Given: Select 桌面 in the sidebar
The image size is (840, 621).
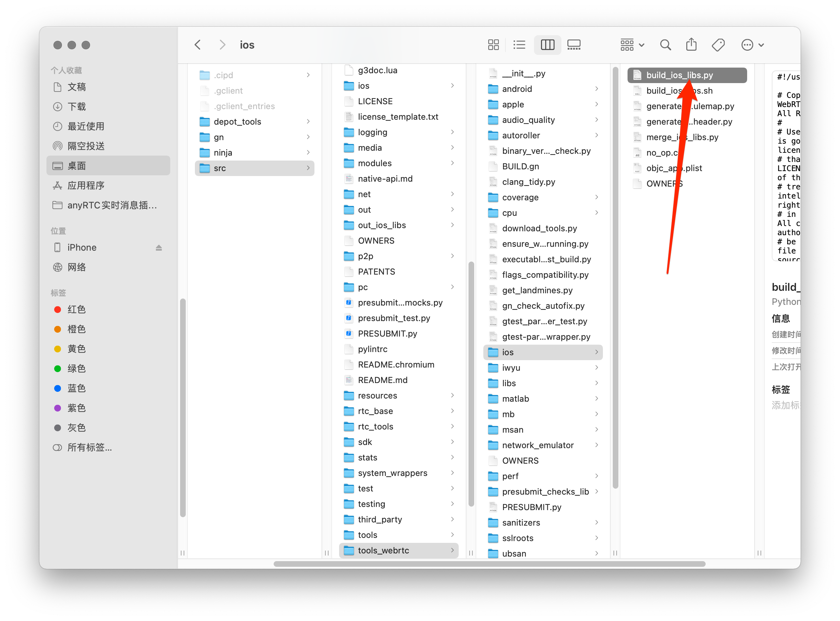Looking at the screenshot, I should [x=108, y=166].
